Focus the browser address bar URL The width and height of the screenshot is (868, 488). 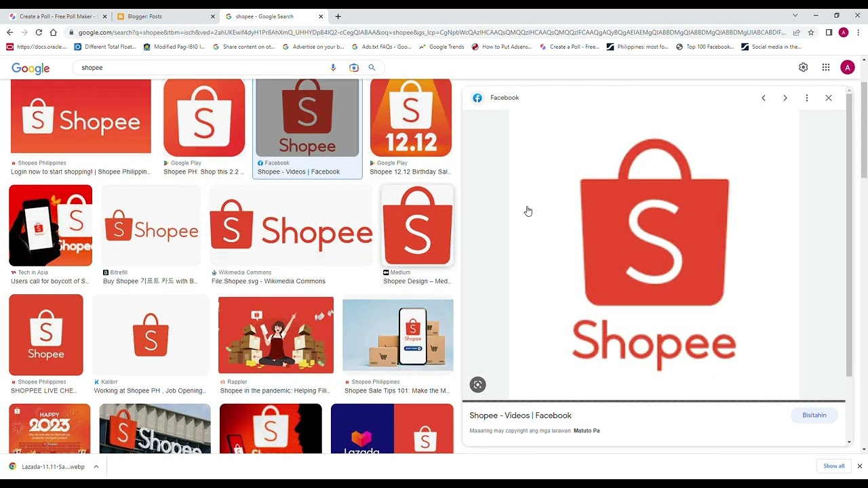(x=431, y=33)
